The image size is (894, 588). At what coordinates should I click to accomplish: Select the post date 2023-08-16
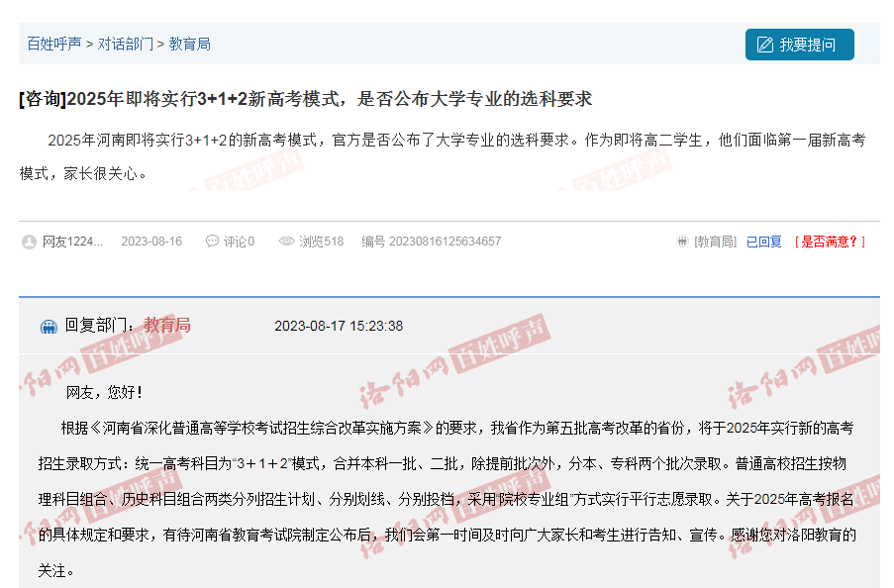click(x=151, y=242)
